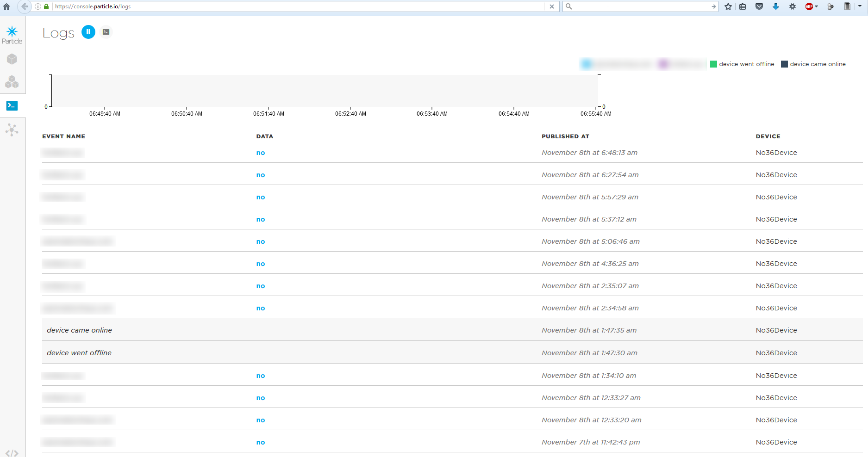
Task: Open the API docs via the </> icon
Action: click(x=12, y=452)
